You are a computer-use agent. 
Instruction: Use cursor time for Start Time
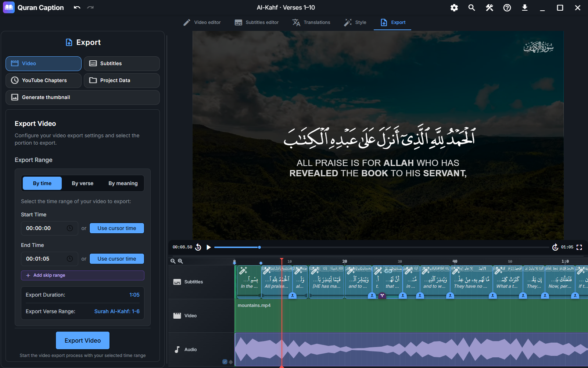(117, 228)
